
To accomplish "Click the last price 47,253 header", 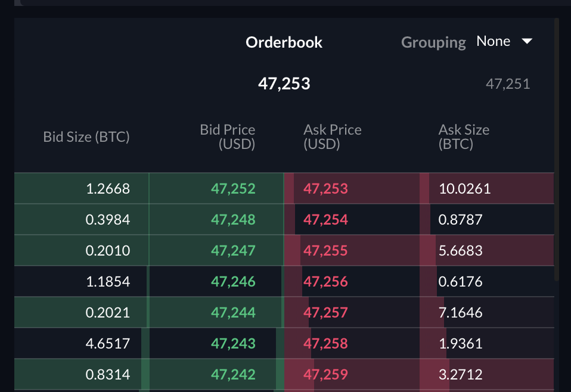I will [284, 83].
